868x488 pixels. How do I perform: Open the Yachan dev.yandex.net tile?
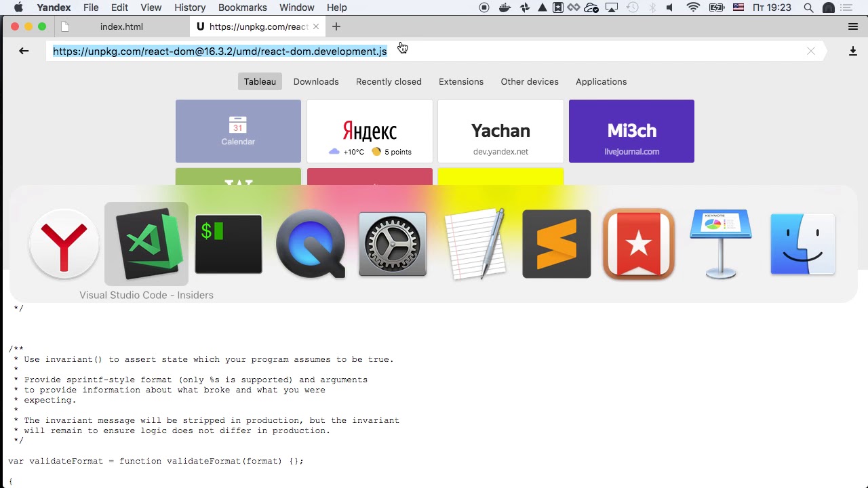coord(500,131)
